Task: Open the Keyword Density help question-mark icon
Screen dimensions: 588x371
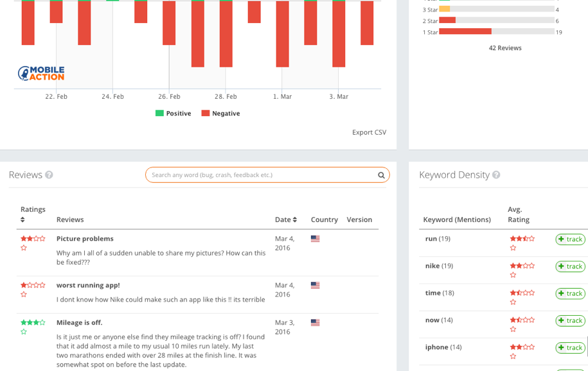Action: tap(496, 175)
